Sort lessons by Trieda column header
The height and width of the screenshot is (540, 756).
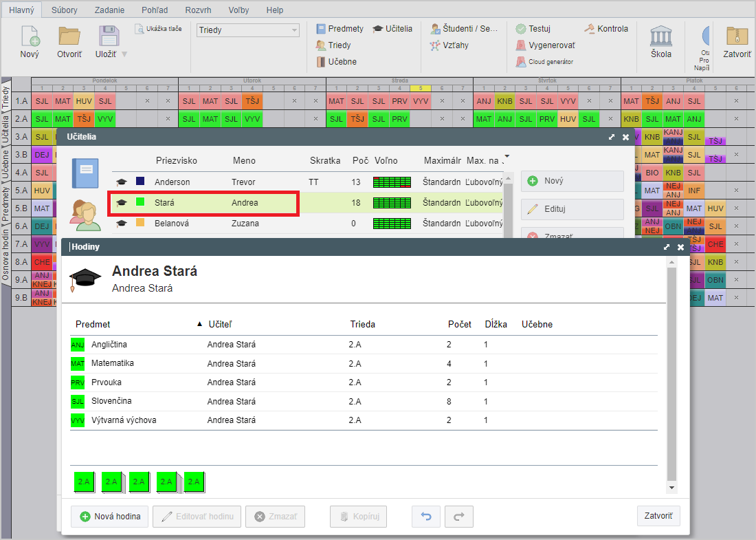[x=363, y=324]
